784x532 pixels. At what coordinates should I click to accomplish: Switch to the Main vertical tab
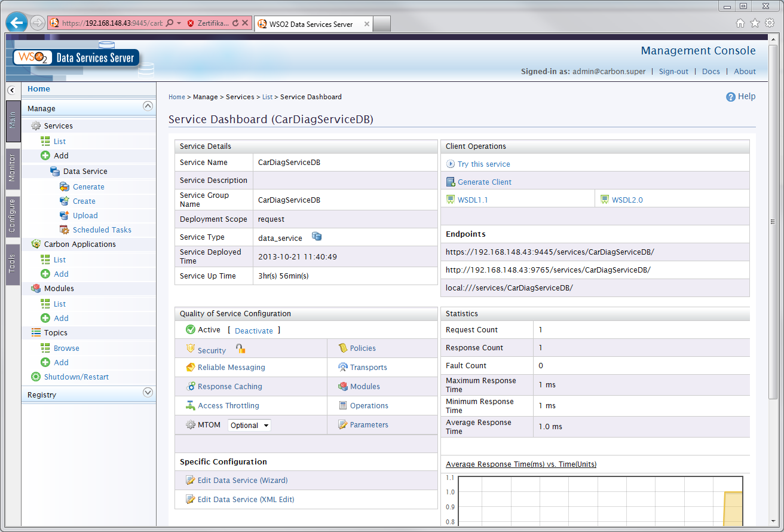pyautogui.click(x=13, y=121)
